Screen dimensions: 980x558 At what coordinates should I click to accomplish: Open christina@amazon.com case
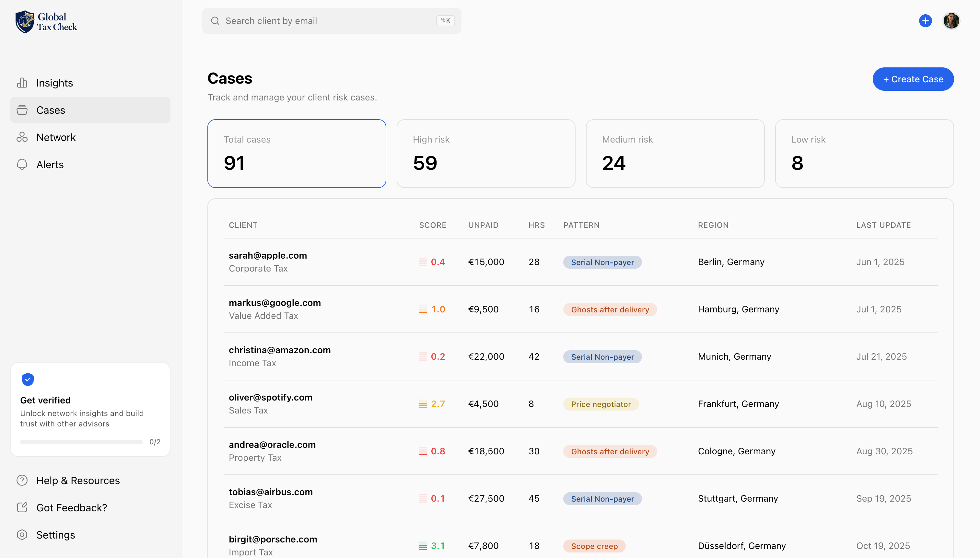[581, 356]
